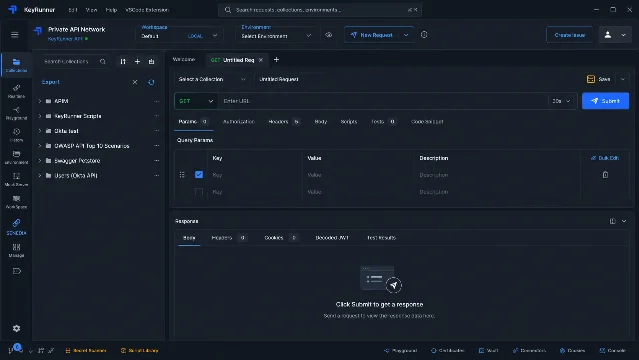Open the Workspace dropdown
Viewport: 639px width, 360px height.
pos(179,35)
